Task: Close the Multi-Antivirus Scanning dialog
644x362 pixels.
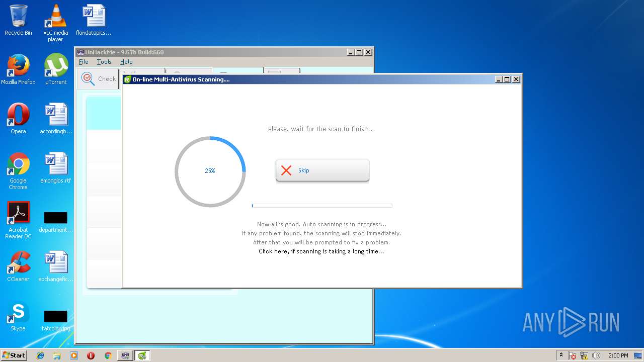Action: (x=516, y=79)
